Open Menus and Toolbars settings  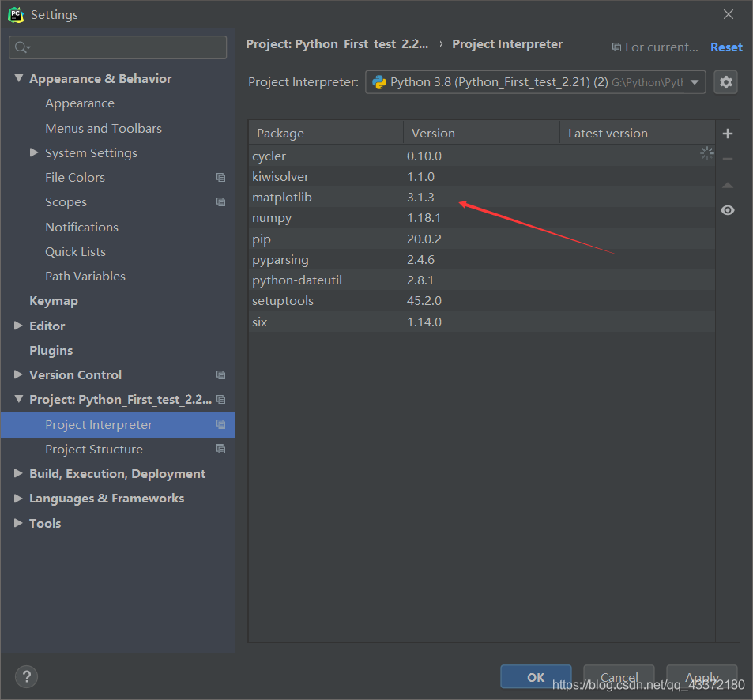point(104,129)
